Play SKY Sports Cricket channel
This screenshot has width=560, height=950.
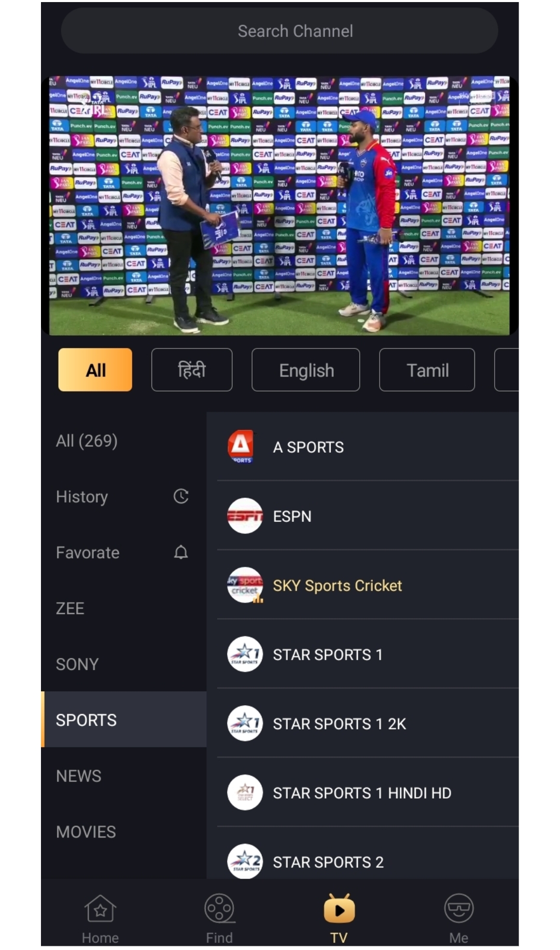337,585
